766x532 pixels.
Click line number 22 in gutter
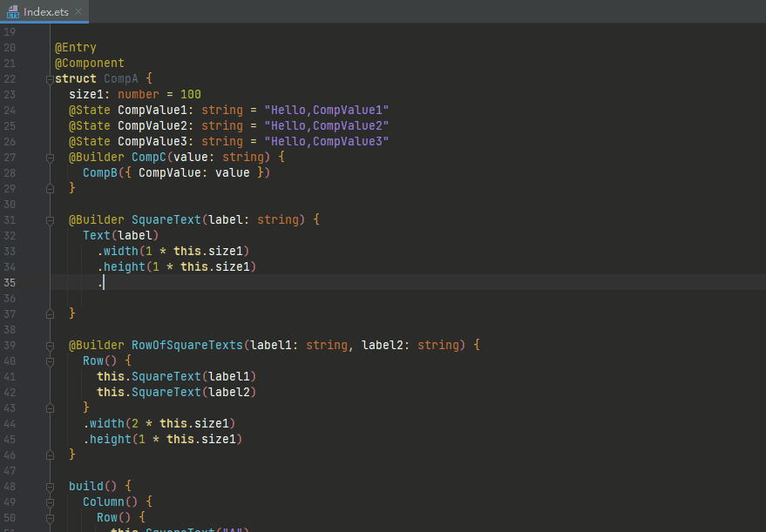pyautogui.click(x=10, y=79)
